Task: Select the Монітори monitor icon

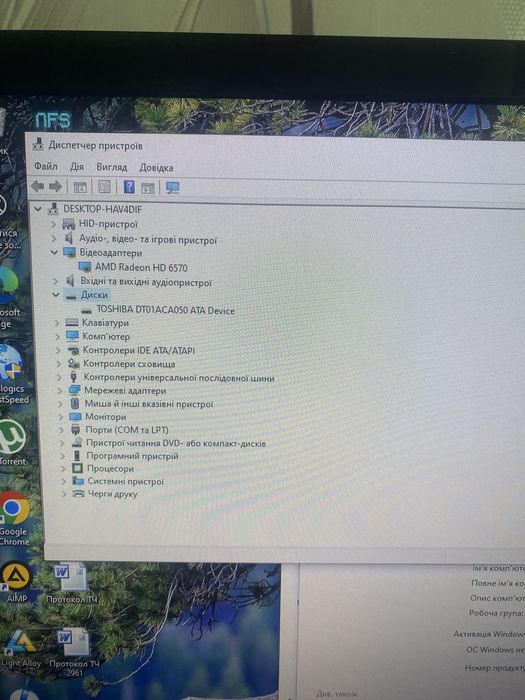Action: (x=75, y=416)
